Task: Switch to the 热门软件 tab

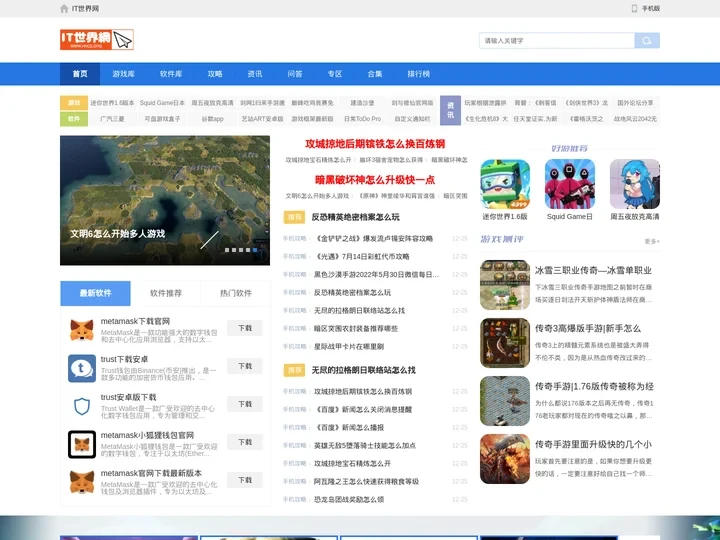Action: click(236, 293)
